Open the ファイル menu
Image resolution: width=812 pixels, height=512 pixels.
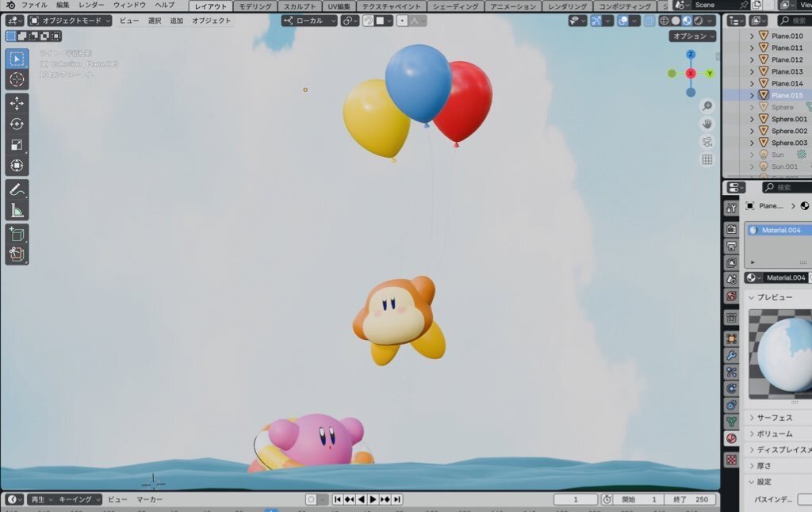[x=34, y=6]
